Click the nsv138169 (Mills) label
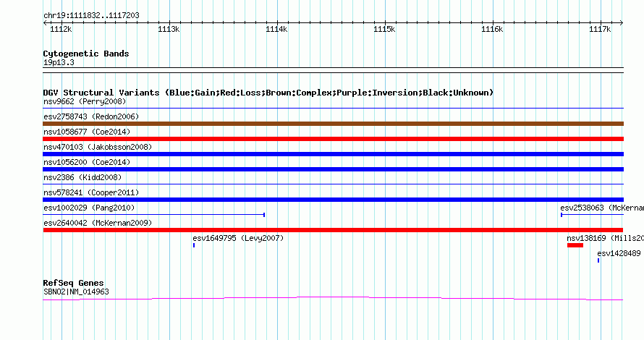 pyautogui.click(x=606, y=238)
